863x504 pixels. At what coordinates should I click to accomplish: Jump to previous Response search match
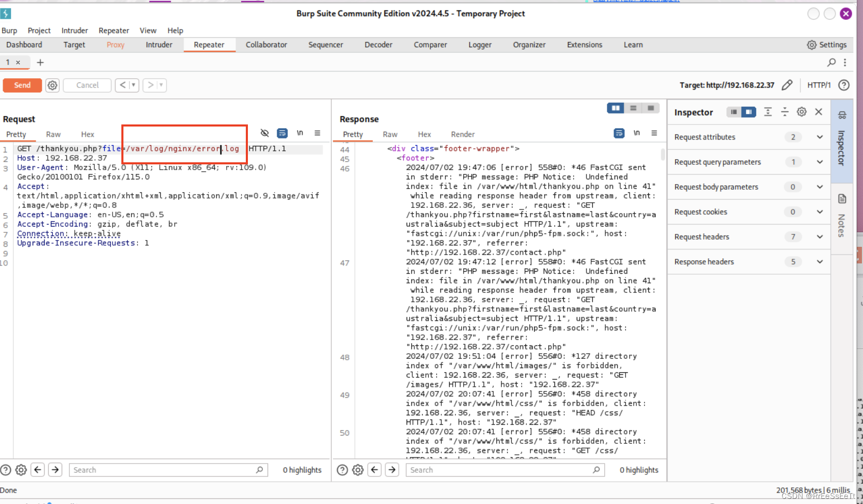374,470
